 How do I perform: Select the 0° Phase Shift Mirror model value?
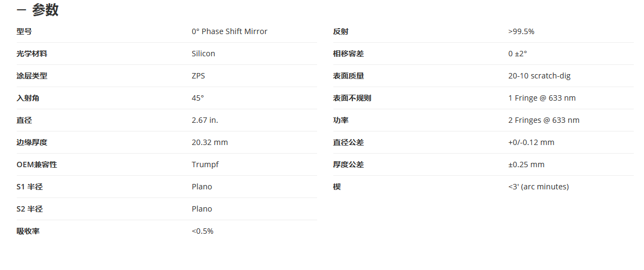point(229,31)
